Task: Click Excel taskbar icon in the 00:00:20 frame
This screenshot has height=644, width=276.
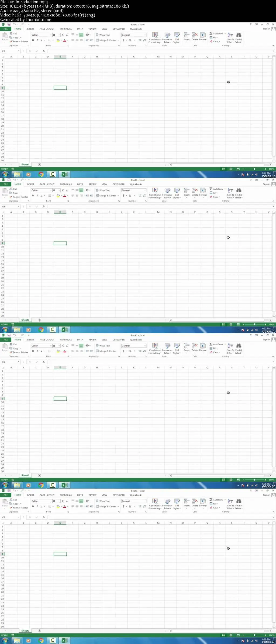Action: [x=64, y=330]
